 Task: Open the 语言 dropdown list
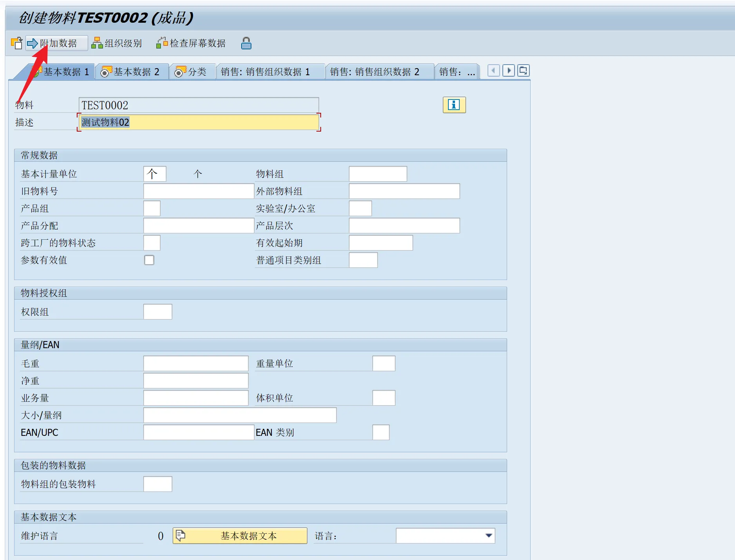tap(488, 536)
